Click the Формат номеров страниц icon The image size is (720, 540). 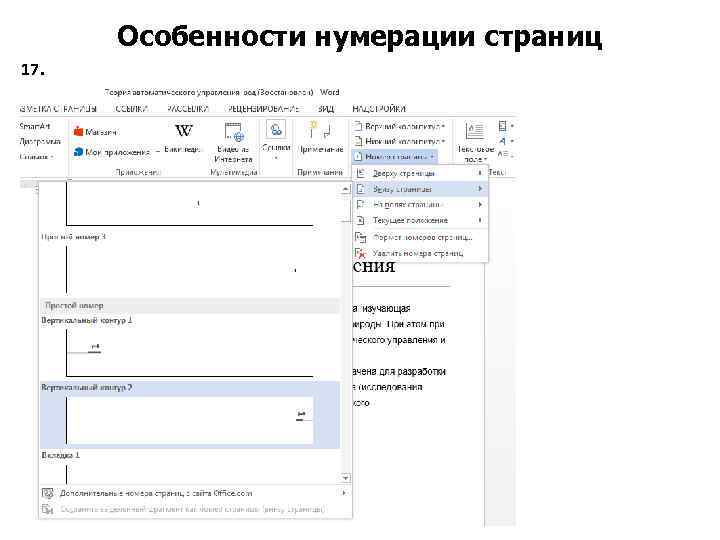[x=361, y=237]
